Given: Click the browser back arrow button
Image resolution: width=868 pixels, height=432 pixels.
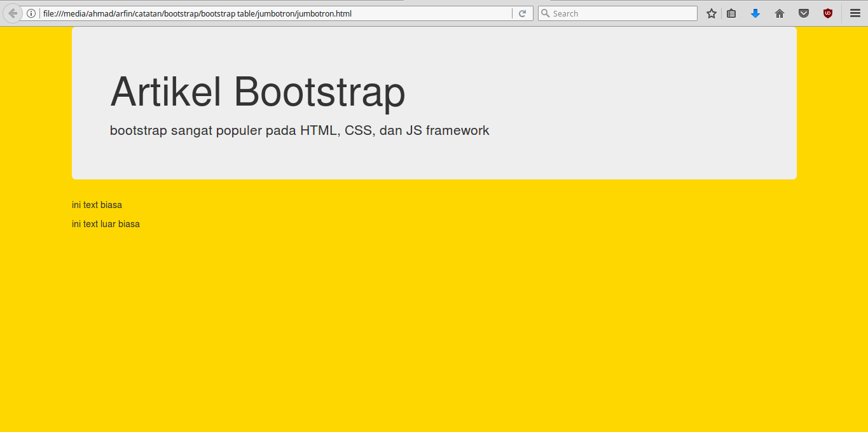Looking at the screenshot, I should pyautogui.click(x=12, y=13).
